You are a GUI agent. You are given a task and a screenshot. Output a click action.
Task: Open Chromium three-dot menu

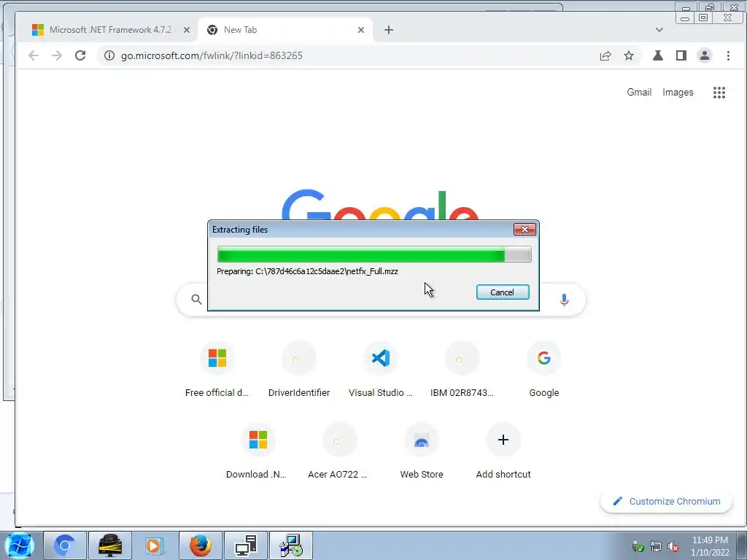pyautogui.click(x=728, y=55)
